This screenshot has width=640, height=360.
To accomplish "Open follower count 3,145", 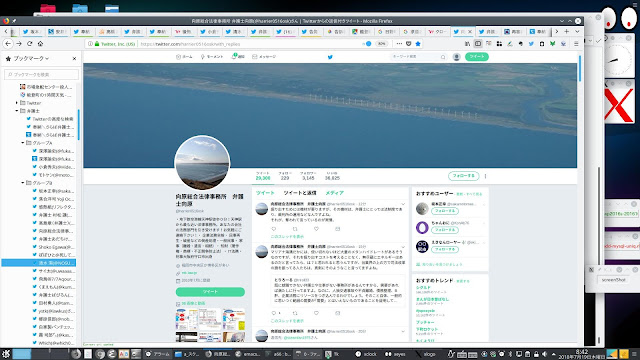I will (x=308, y=176).
